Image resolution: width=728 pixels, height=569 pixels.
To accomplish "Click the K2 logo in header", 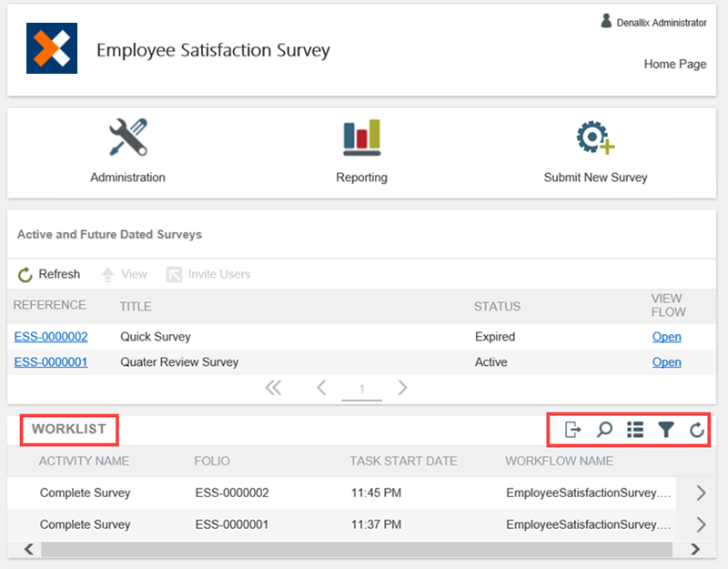I will pos(52,48).
